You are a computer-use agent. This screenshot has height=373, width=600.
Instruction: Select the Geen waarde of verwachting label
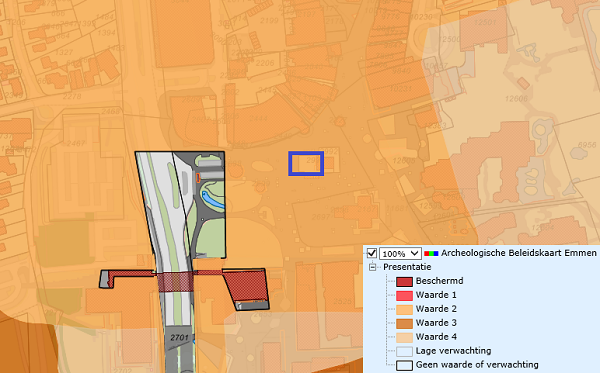pyautogui.click(x=477, y=365)
